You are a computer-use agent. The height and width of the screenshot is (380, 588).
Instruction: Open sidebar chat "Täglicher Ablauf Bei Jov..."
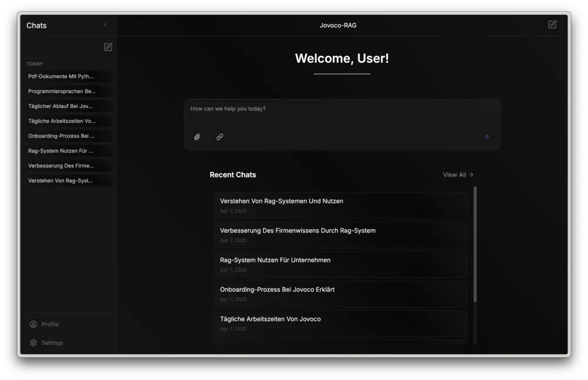pos(69,106)
